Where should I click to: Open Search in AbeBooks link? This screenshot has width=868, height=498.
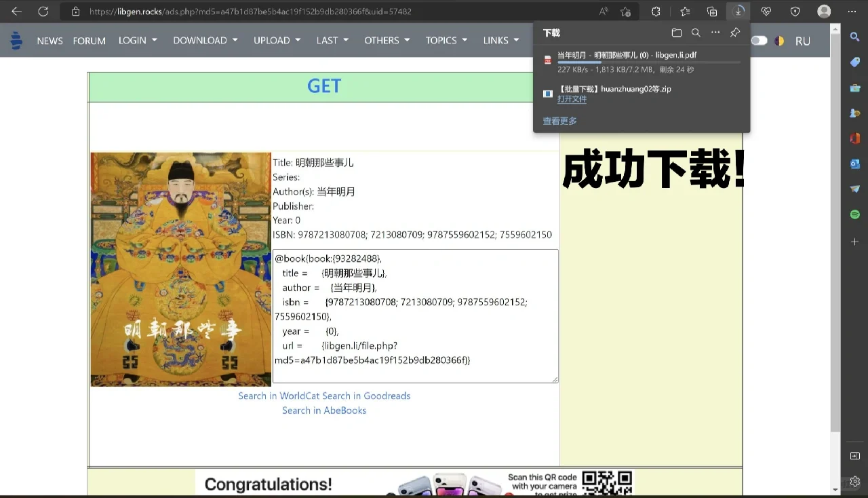coord(324,410)
